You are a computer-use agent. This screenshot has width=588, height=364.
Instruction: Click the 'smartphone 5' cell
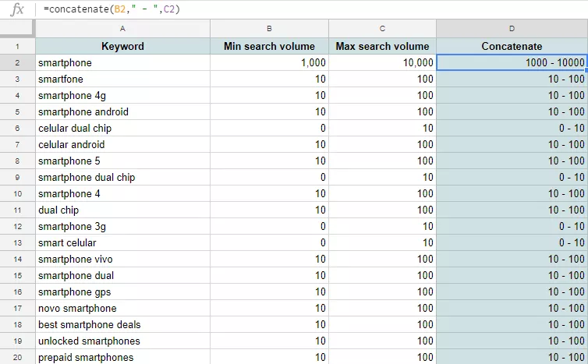(122, 161)
